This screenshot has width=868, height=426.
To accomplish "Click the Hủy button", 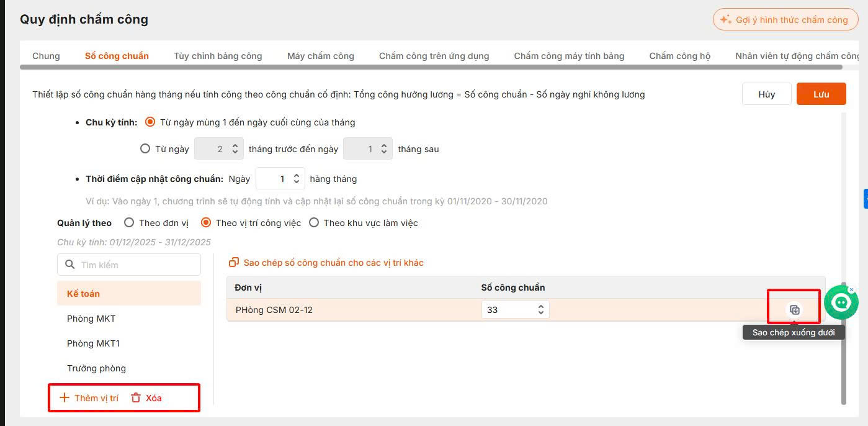I will pyautogui.click(x=766, y=94).
